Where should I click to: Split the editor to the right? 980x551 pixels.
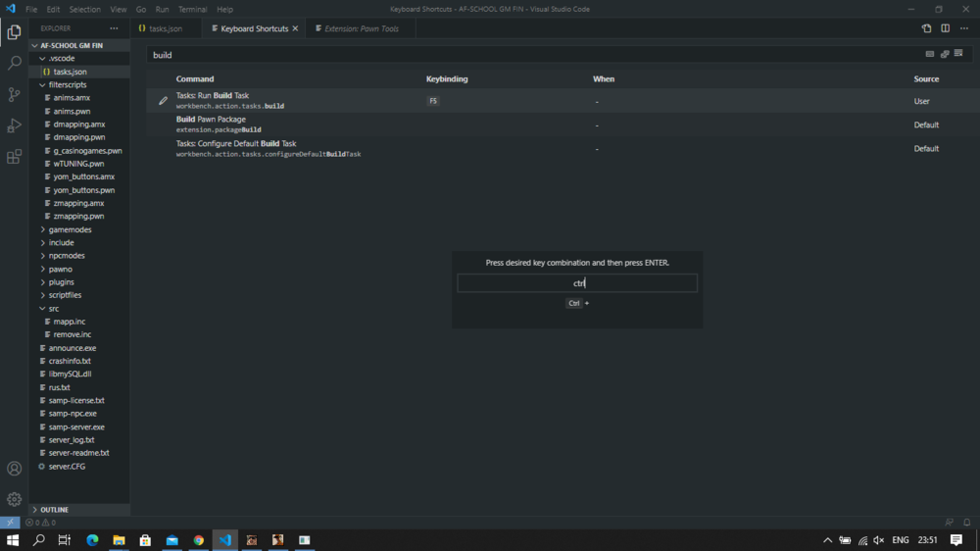pyautogui.click(x=945, y=28)
